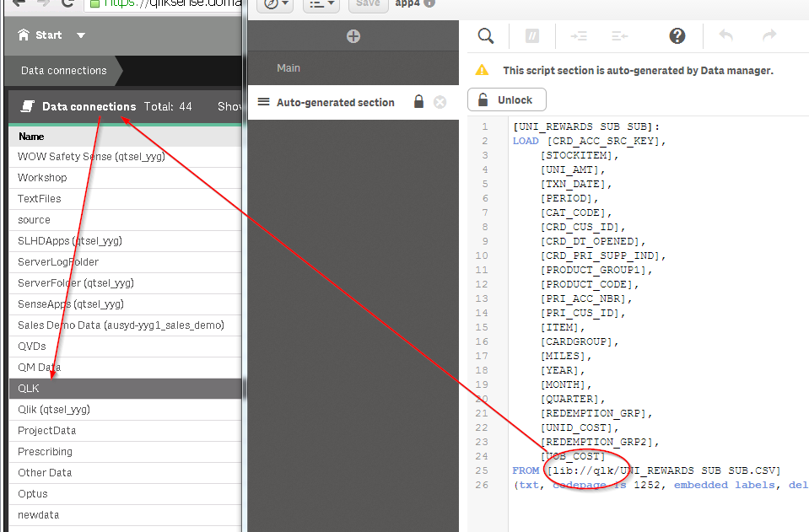Open the Auto-generated section tab
This screenshot has height=532, width=809.
(353, 103)
